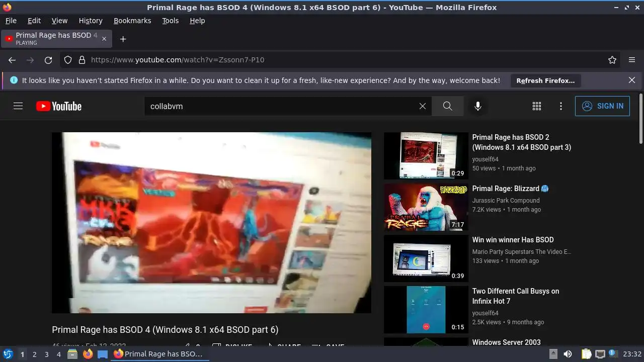The width and height of the screenshot is (644, 362).
Task: Close the Primal Rage tab
Action: 104,39
